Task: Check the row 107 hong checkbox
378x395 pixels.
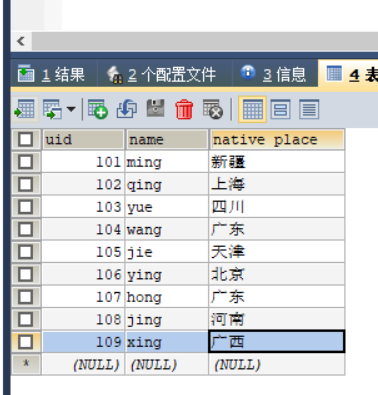Action: [26, 297]
